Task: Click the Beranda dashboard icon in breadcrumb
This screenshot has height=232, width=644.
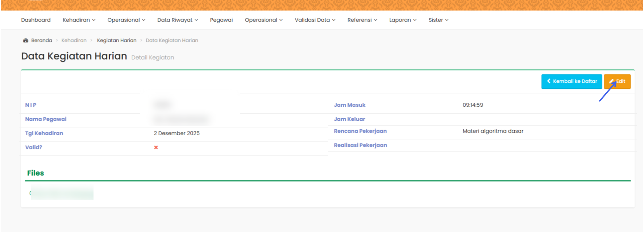Action: coord(25,40)
